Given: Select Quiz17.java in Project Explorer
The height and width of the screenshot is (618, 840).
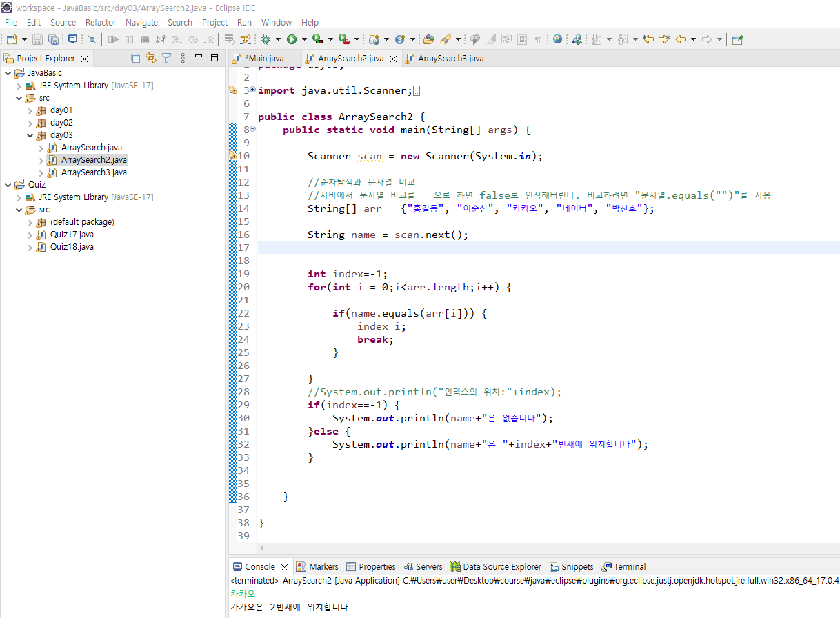Looking at the screenshot, I should (72, 235).
